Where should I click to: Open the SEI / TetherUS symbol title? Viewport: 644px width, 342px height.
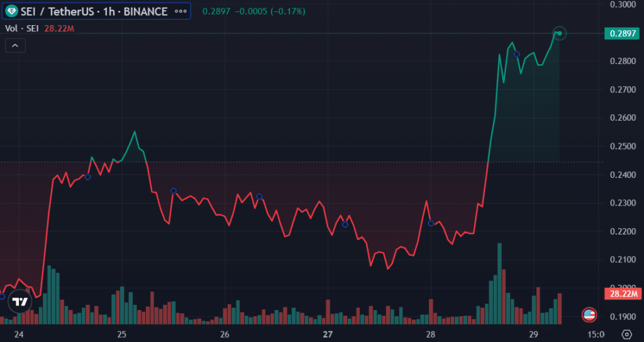point(93,11)
